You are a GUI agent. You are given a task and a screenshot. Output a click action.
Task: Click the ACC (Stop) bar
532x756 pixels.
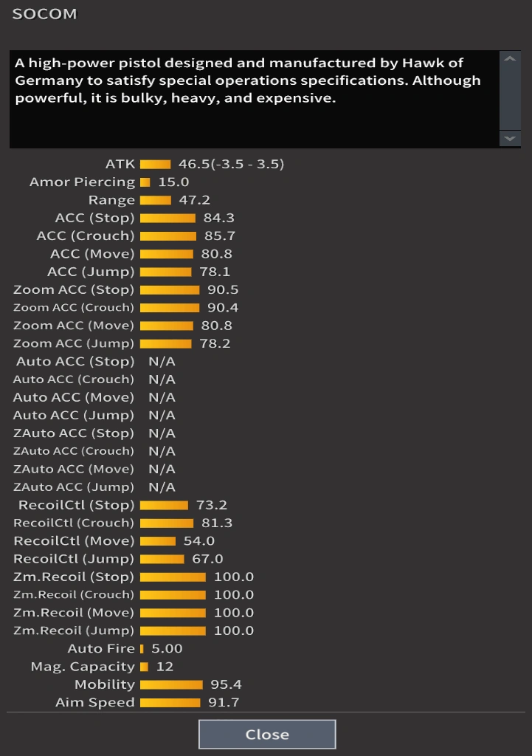click(167, 218)
